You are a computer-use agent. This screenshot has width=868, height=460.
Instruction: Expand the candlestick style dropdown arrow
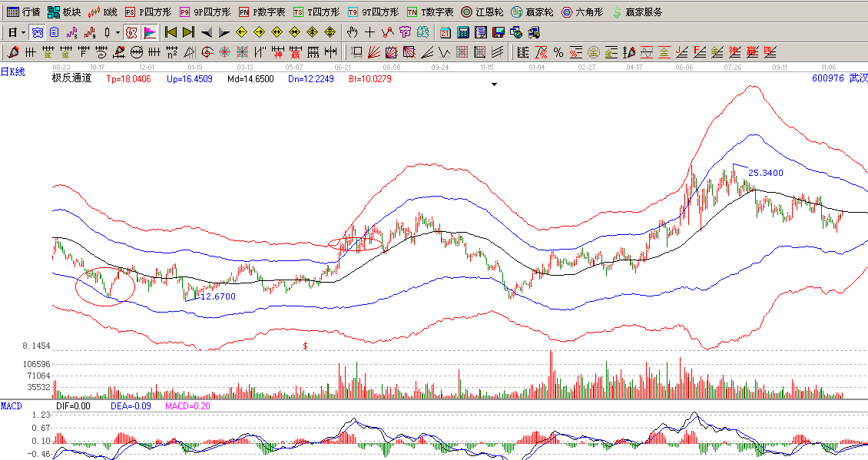[118, 33]
